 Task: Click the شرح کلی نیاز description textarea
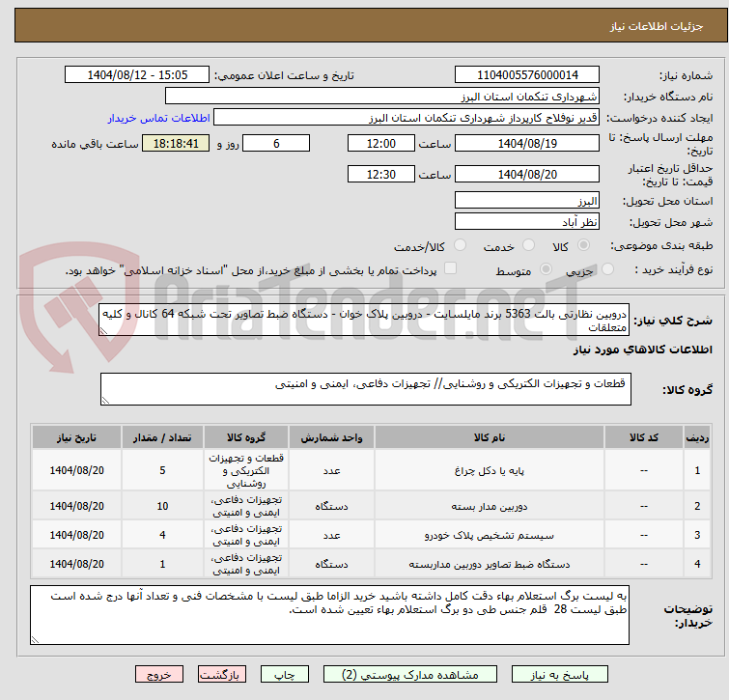[x=364, y=320]
